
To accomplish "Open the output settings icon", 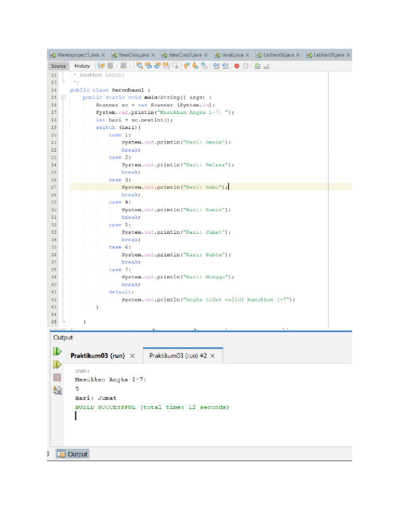I will point(57,391).
